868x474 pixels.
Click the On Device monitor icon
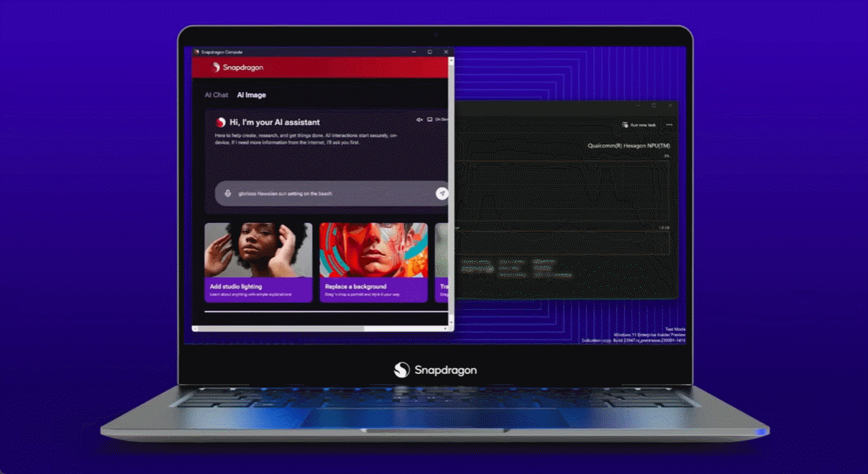[429, 119]
